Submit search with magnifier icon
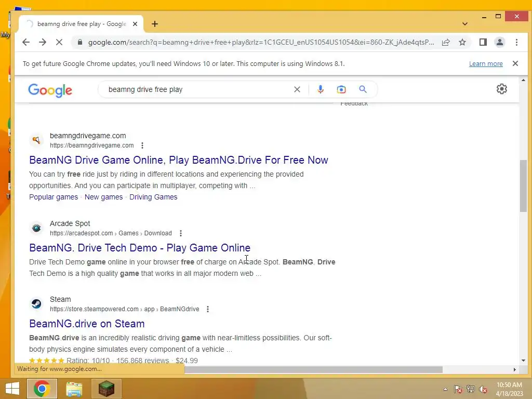 363,89
